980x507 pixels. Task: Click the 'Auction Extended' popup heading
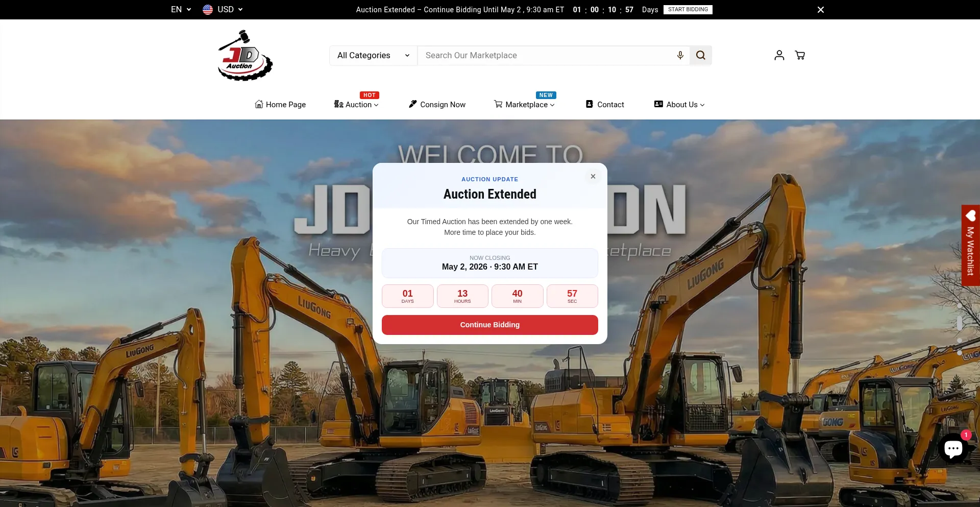coord(489,194)
